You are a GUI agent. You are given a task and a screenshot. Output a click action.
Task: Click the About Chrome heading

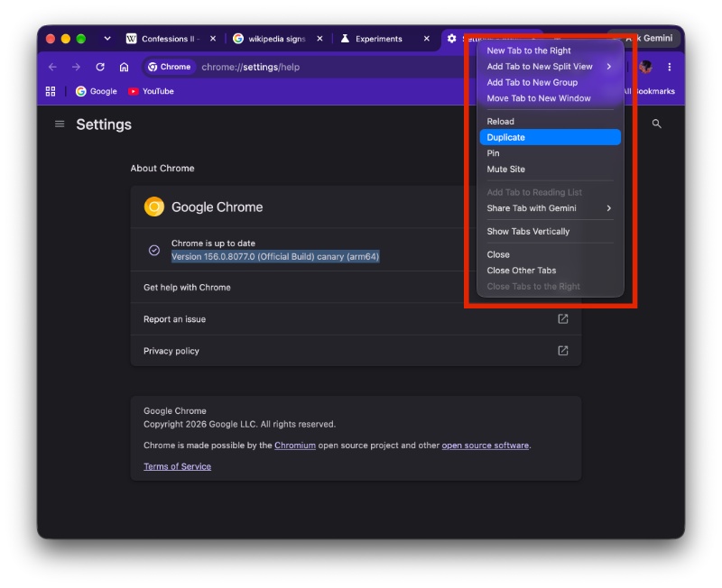[x=162, y=169]
